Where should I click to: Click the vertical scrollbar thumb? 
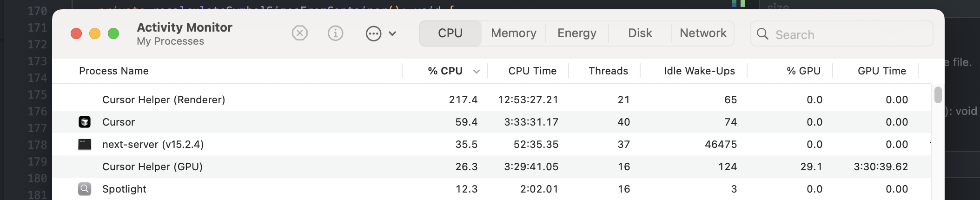[938, 95]
